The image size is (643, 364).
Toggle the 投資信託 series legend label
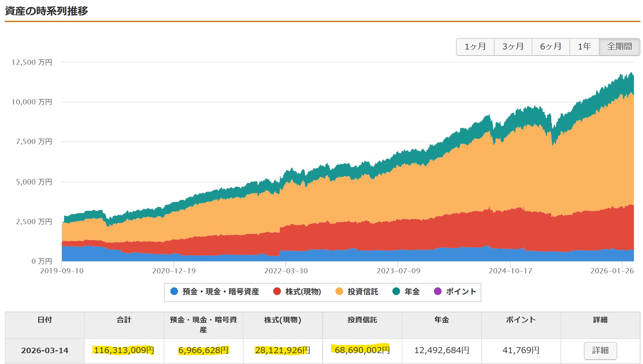pyautogui.click(x=363, y=292)
